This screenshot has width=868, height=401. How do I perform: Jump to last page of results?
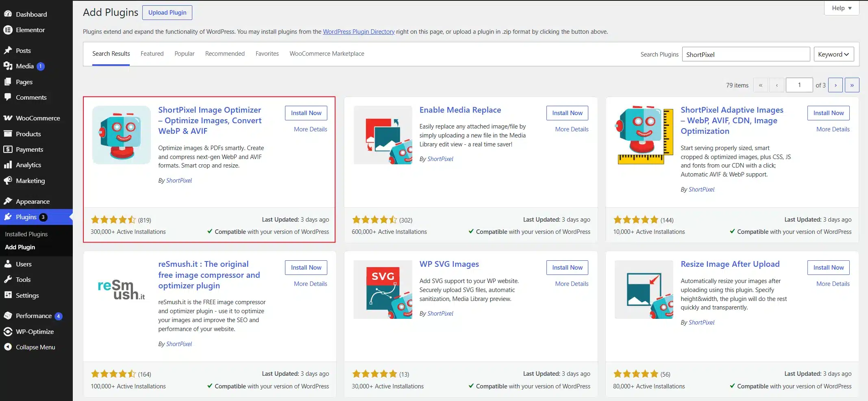pyautogui.click(x=852, y=85)
